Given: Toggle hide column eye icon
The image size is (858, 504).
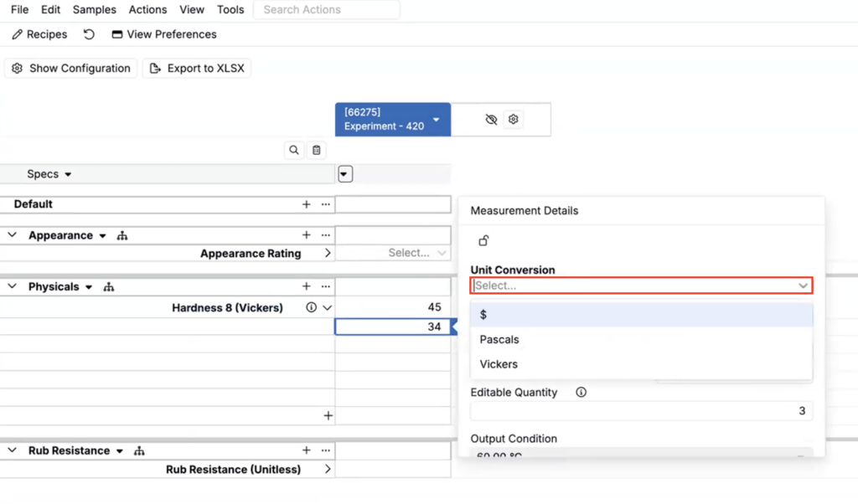Looking at the screenshot, I should point(491,119).
